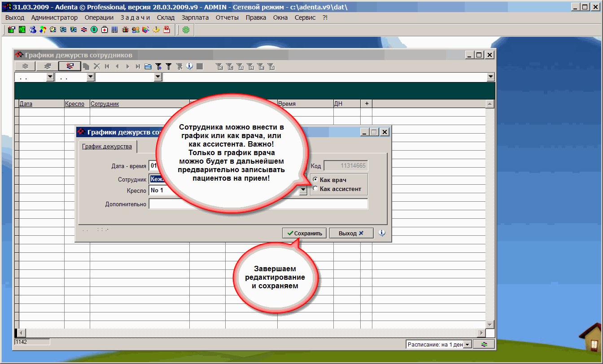Viewport: 603px width, 364px height.
Task: Select the 'Как ассистент' radio option
Action: pos(315,189)
